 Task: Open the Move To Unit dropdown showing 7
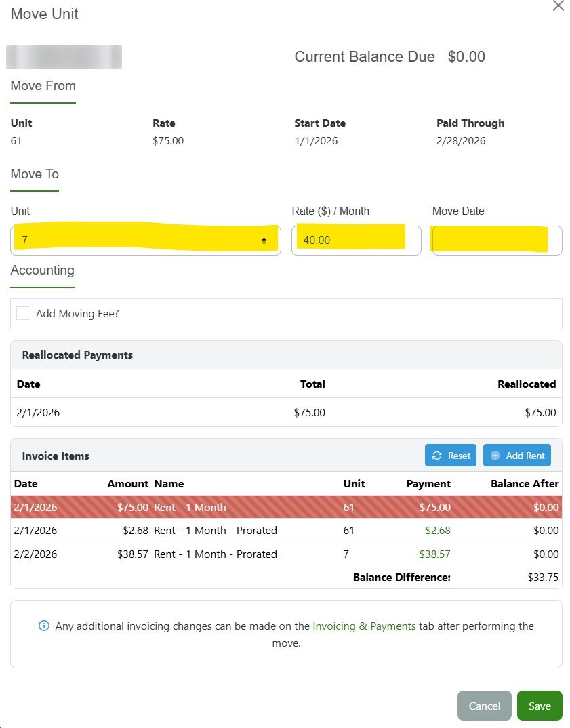(x=146, y=240)
